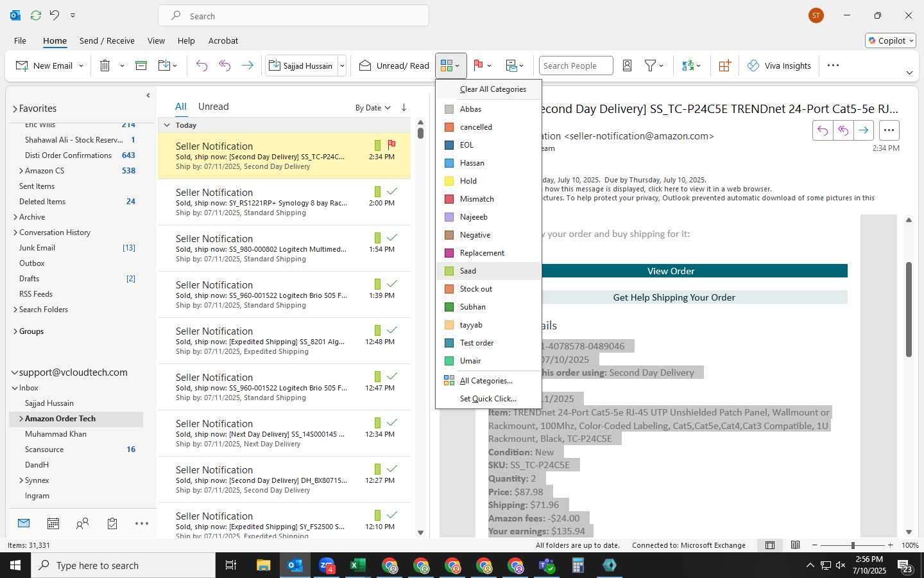Click the Categorize icon in ribbon

[x=447, y=66]
